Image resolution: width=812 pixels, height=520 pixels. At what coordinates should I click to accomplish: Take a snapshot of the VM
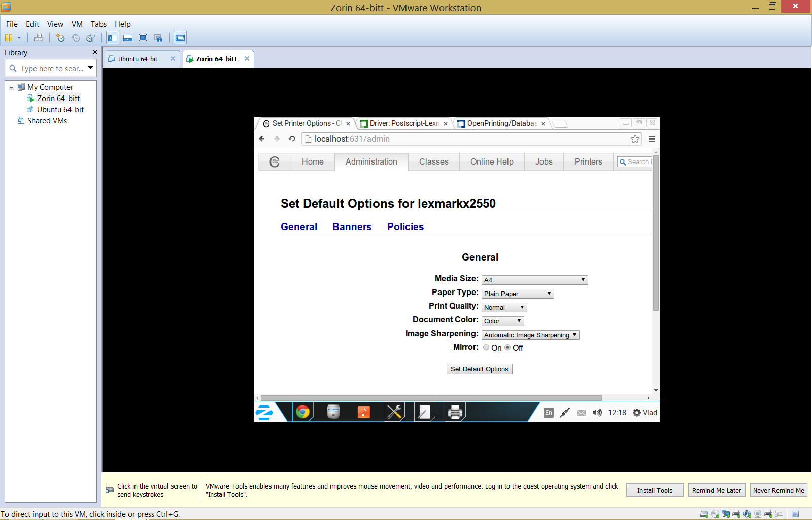click(60, 38)
